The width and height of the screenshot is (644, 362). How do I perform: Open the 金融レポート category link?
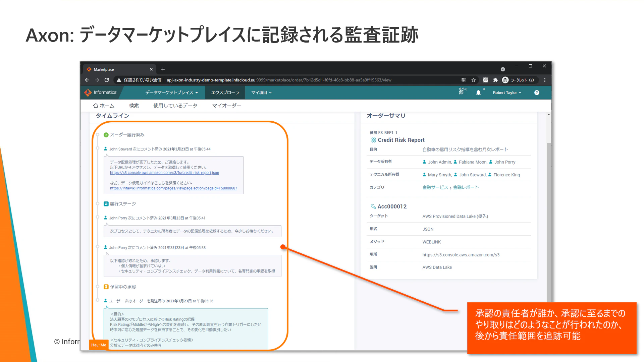point(466,187)
